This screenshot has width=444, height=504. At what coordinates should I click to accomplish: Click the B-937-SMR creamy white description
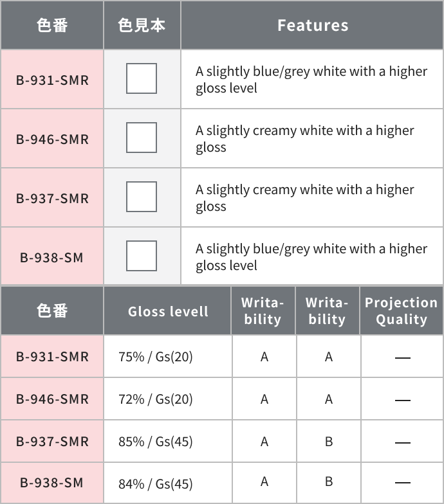pos(305,198)
